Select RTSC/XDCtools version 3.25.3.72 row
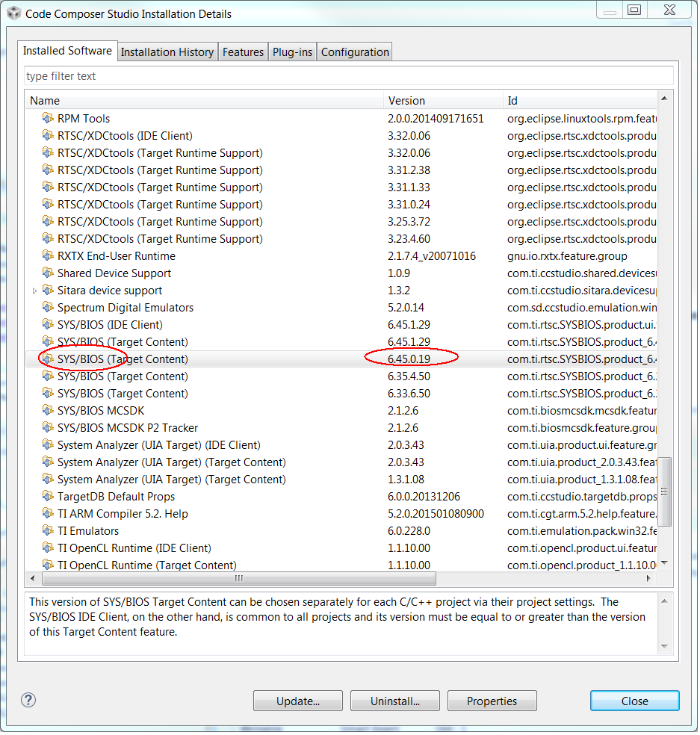Viewport: 700px width, 735px height. coord(341,222)
